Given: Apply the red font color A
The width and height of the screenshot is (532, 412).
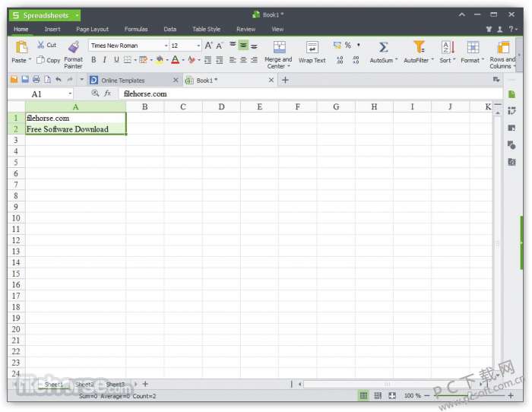Looking at the screenshot, I should tap(175, 60).
